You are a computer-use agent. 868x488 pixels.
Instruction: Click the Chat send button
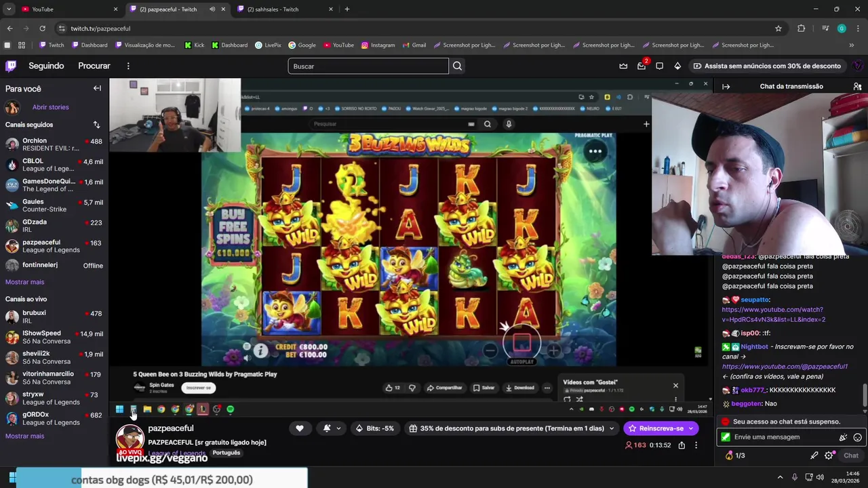tap(851, 455)
